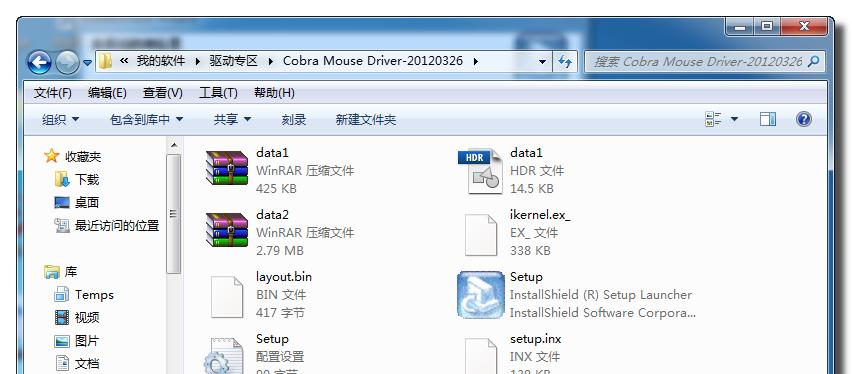Expand arrow after 驱动专区 breadcrumb
Viewport: 852px width, 374px height.
[x=271, y=61]
